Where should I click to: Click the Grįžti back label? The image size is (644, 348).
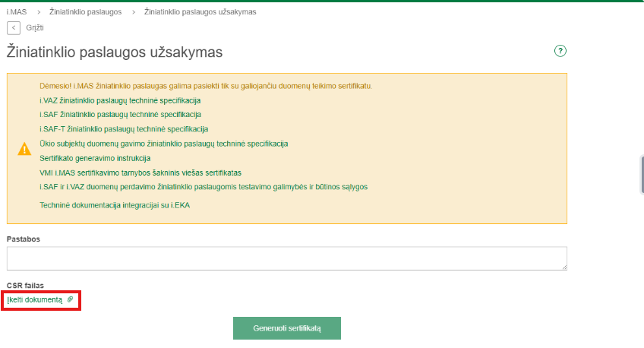click(35, 27)
